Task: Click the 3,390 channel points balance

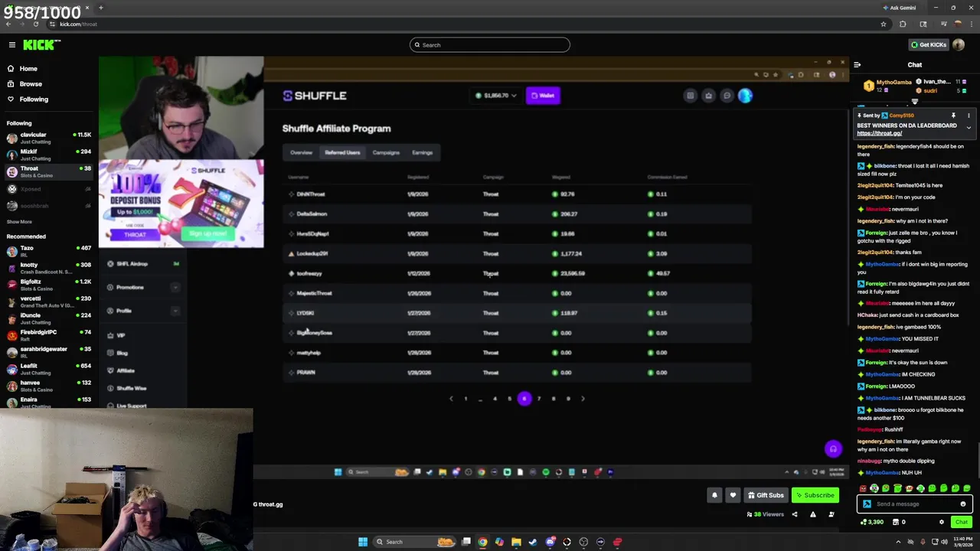Action: coord(872,522)
